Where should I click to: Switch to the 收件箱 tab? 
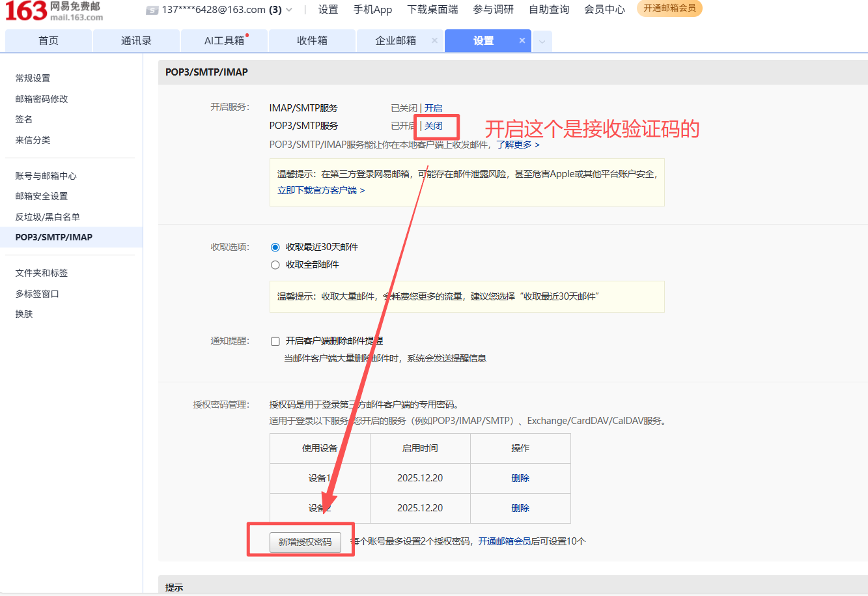tap(312, 40)
